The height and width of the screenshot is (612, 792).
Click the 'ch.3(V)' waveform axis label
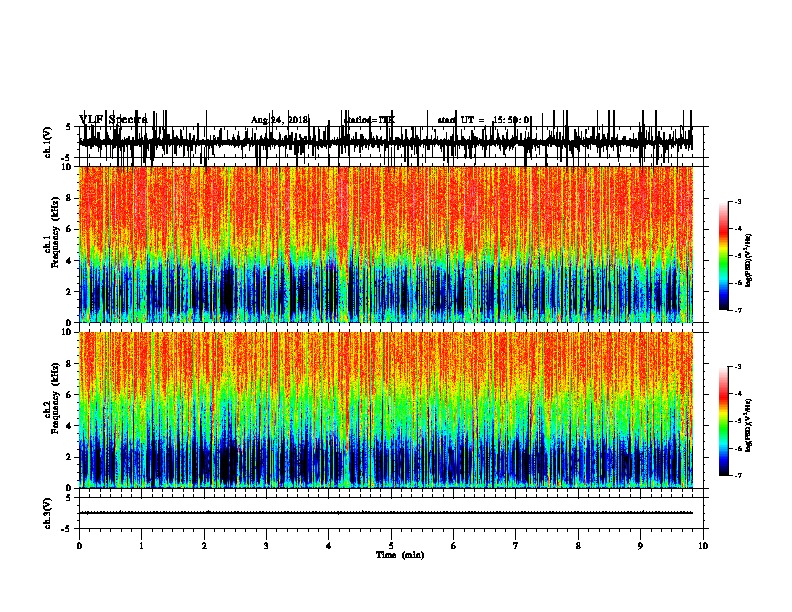point(48,514)
